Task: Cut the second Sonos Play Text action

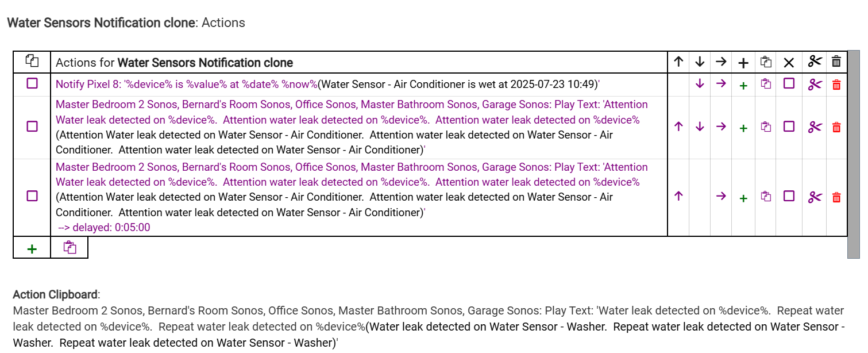Action: point(815,127)
